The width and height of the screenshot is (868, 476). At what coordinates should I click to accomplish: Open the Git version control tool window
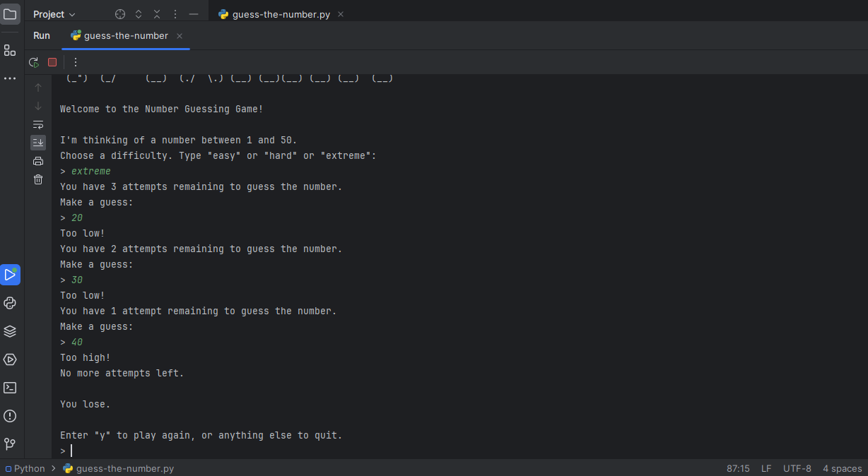point(10,444)
